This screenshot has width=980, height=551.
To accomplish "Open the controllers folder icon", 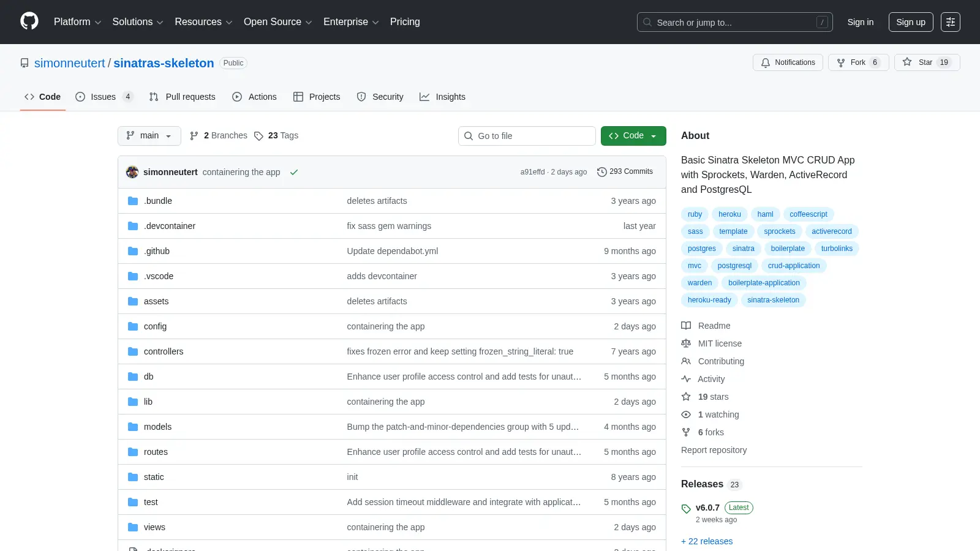I will 133,351.
